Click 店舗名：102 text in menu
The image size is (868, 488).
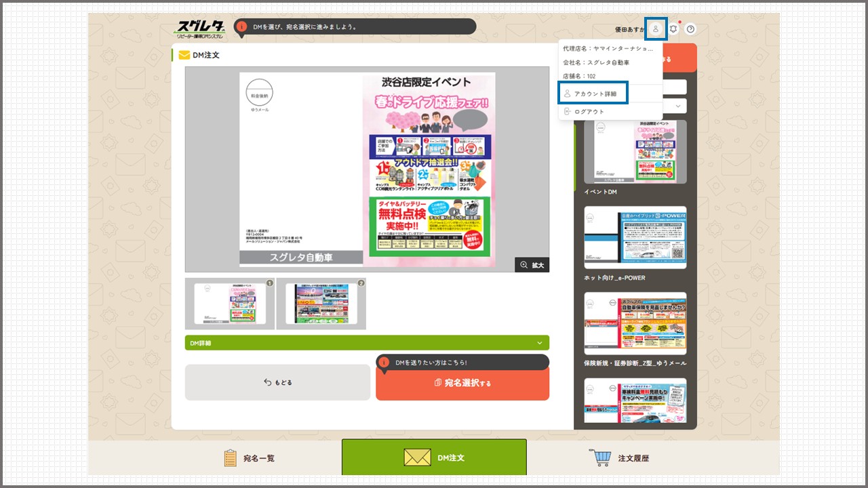tap(579, 76)
